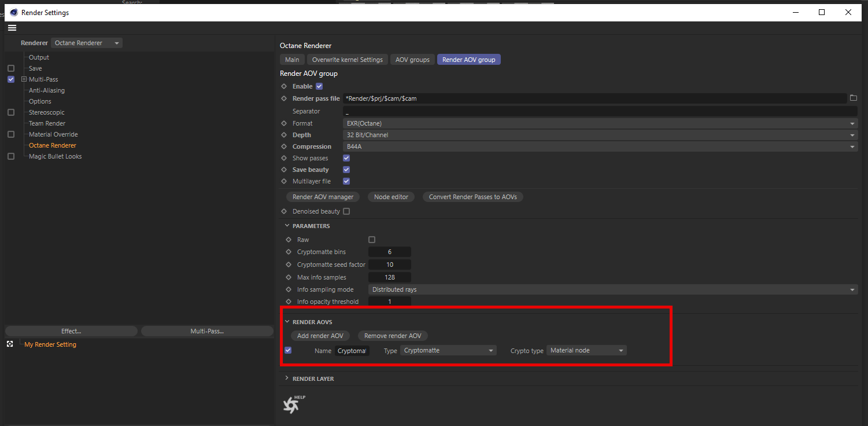Switch to the Main tab
This screenshot has height=426, width=868.
(x=292, y=60)
